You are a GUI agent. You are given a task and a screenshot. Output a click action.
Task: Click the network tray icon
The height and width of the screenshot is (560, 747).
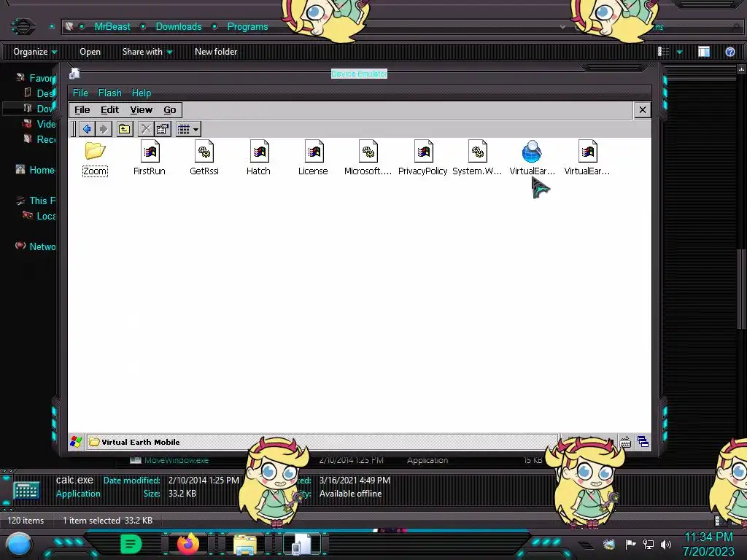click(649, 544)
